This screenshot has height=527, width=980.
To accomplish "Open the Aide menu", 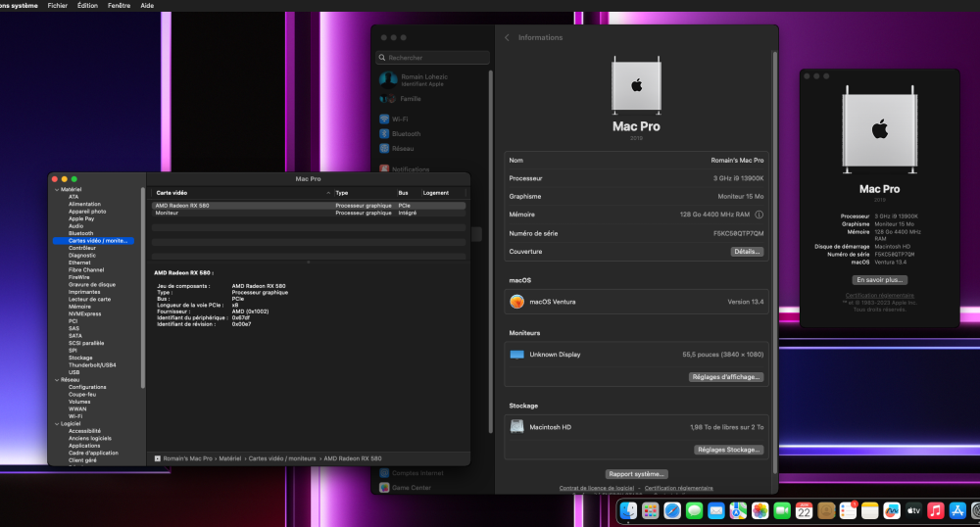I will [x=147, y=6].
